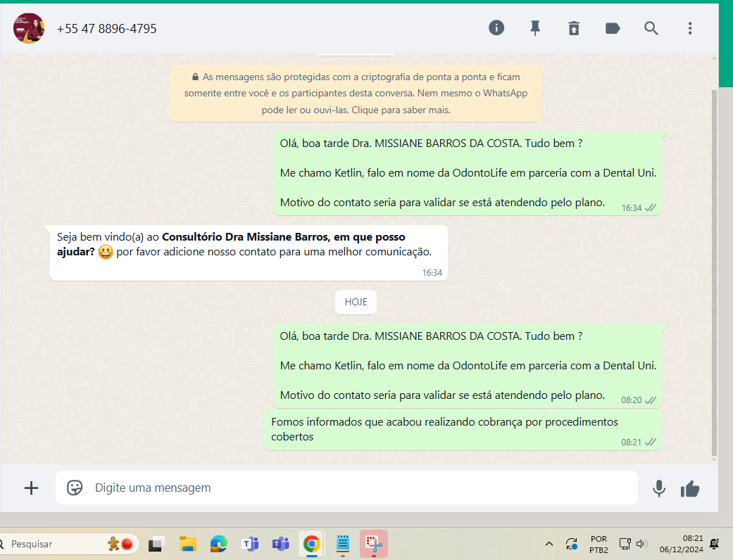The width and height of the screenshot is (733, 560).
Task: Select the 16:34 outgoing message to Dra. Missiane
Action: [467, 173]
